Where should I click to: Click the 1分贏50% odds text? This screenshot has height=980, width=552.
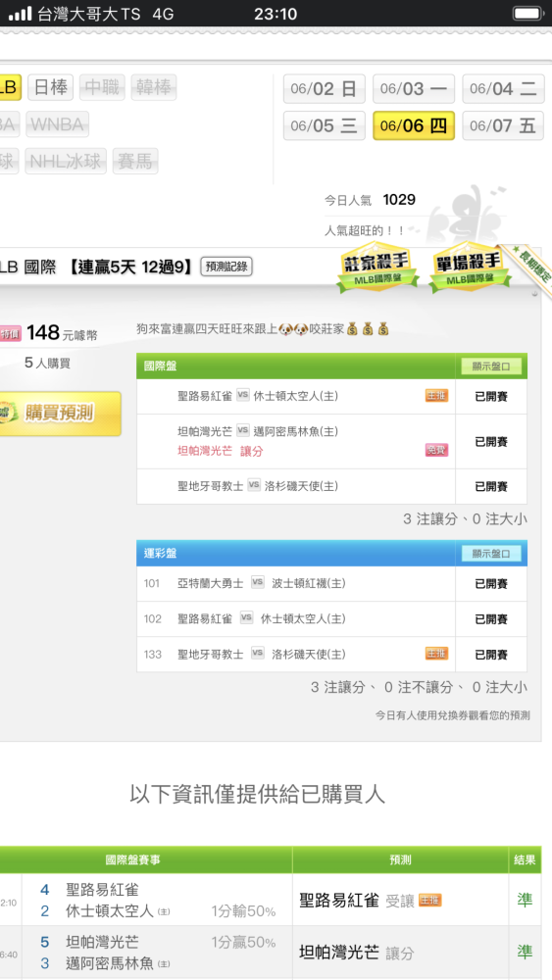point(243,942)
